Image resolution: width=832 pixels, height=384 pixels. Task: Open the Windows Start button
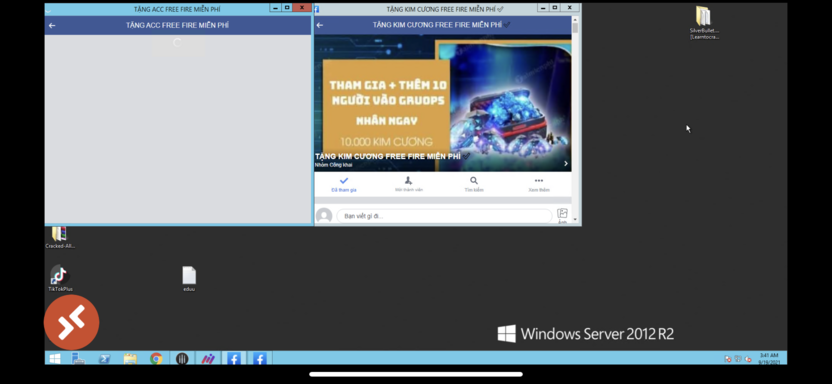pos(55,359)
